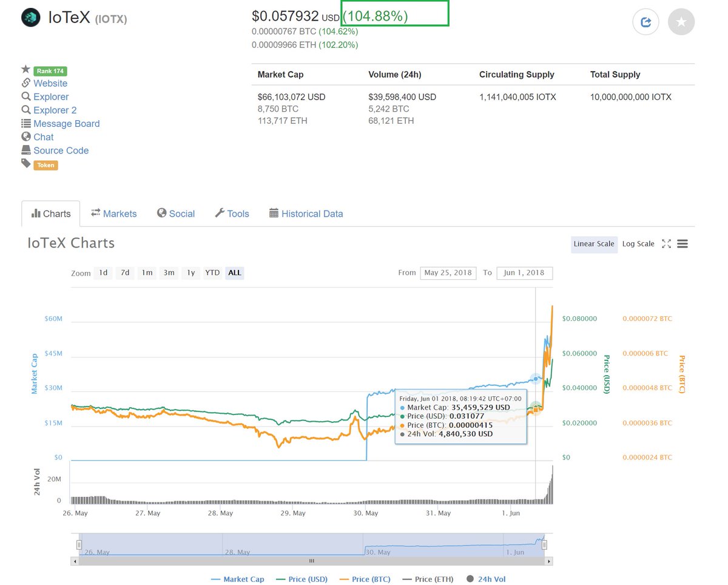Set chart zoom to 3m
Image resolution: width=728 pixels, height=585 pixels.
[169, 273]
